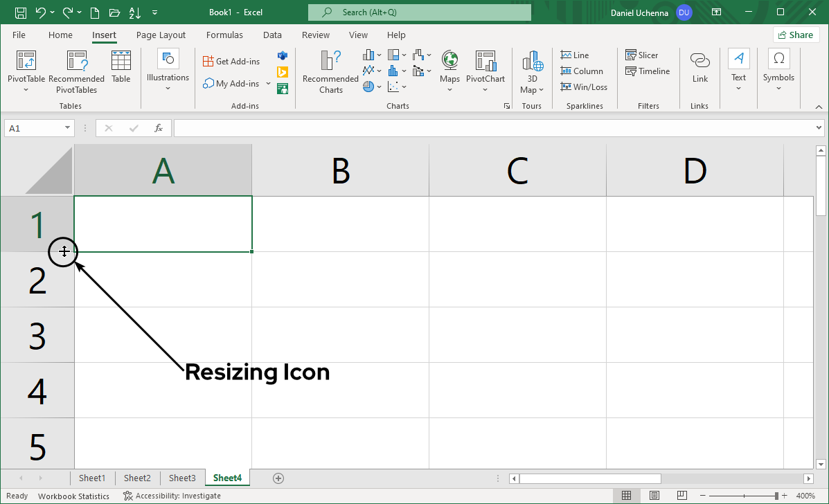Enable Page Layout view

tap(654, 495)
